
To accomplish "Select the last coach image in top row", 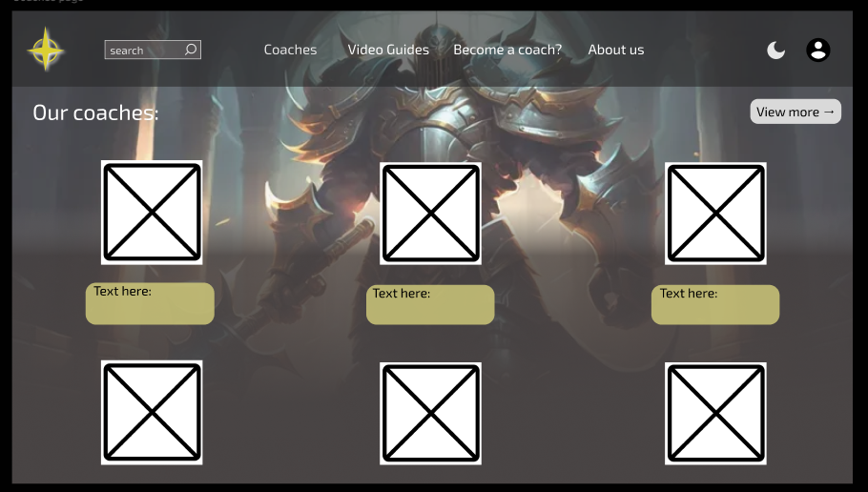I will click(715, 213).
